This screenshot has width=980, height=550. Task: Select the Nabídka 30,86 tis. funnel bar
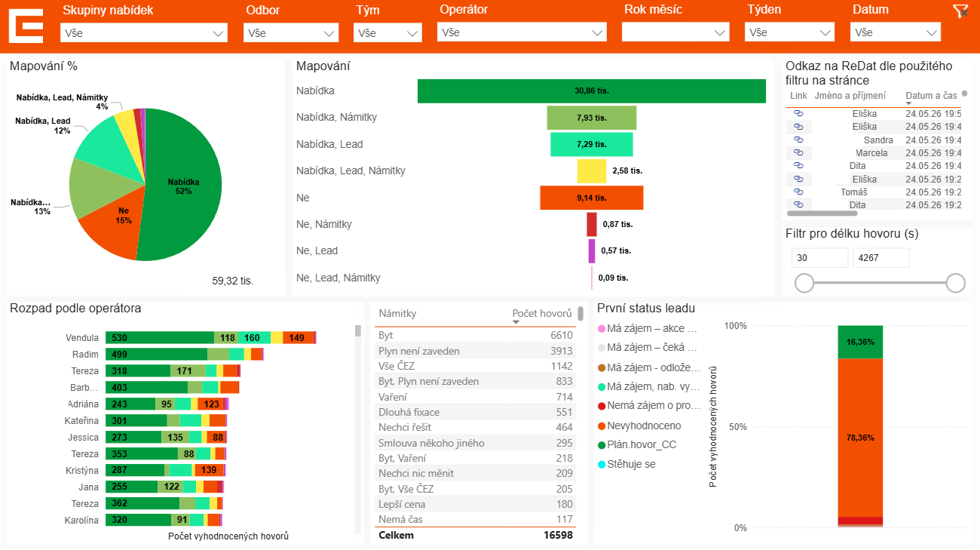[592, 91]
